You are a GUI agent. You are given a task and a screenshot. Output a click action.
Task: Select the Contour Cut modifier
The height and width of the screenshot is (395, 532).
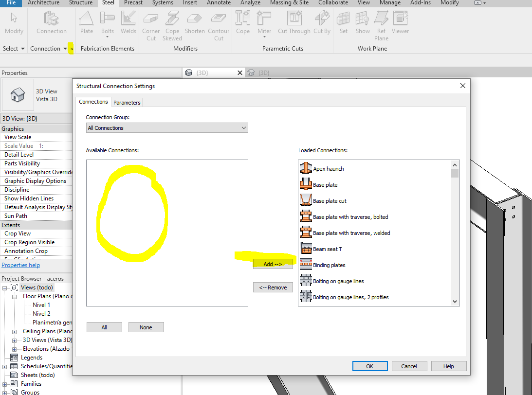pos(219,26)
